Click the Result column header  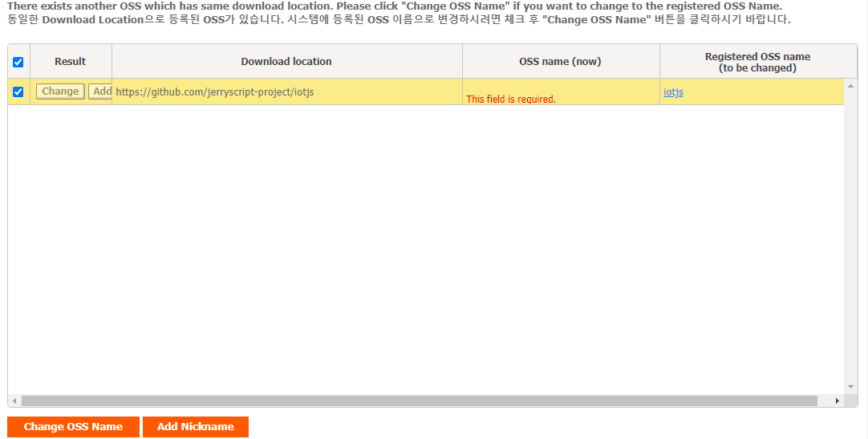[71, 62]
